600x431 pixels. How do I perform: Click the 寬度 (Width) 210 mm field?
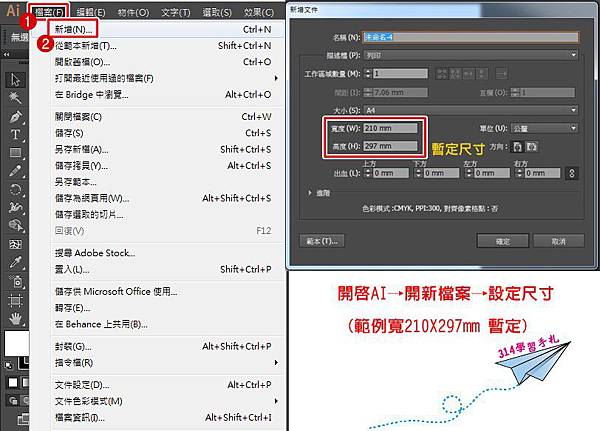(x=390, y=128)
